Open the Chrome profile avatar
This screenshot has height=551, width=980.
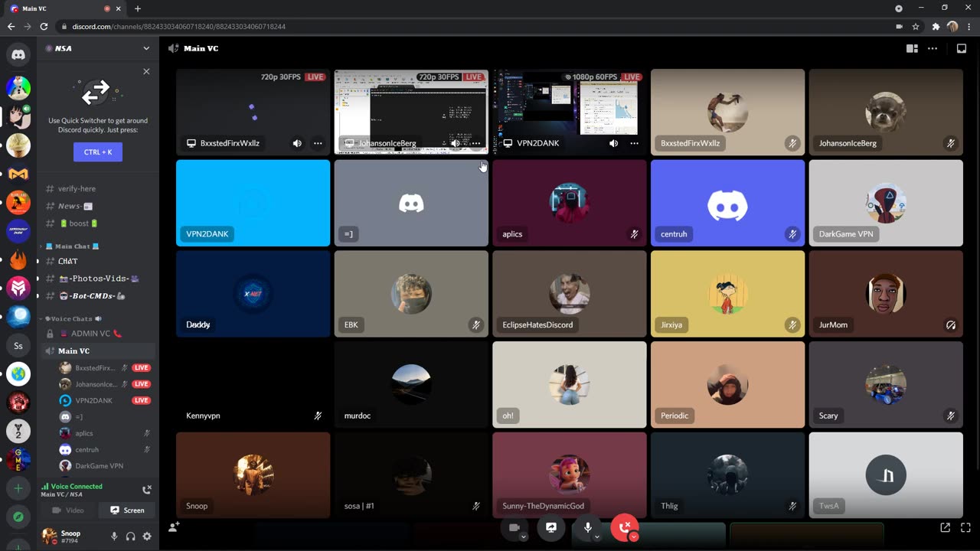(x=952, y=27)
